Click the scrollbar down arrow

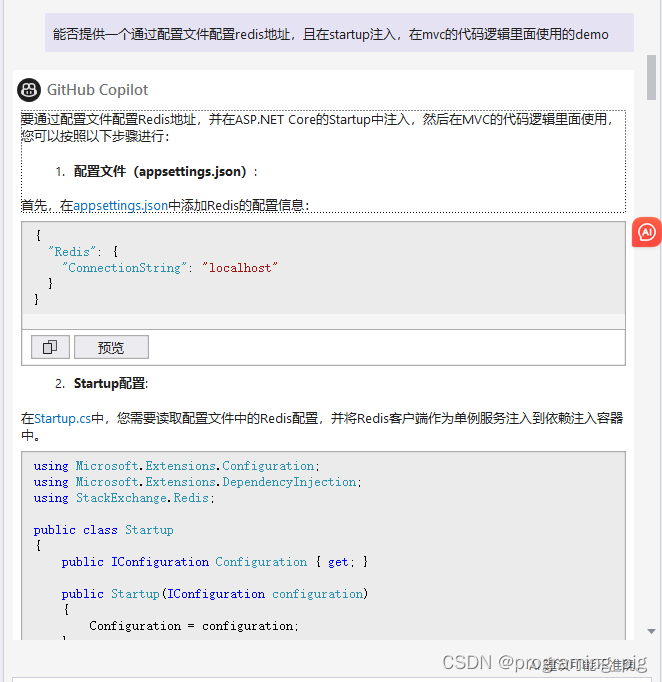(651, 631)
